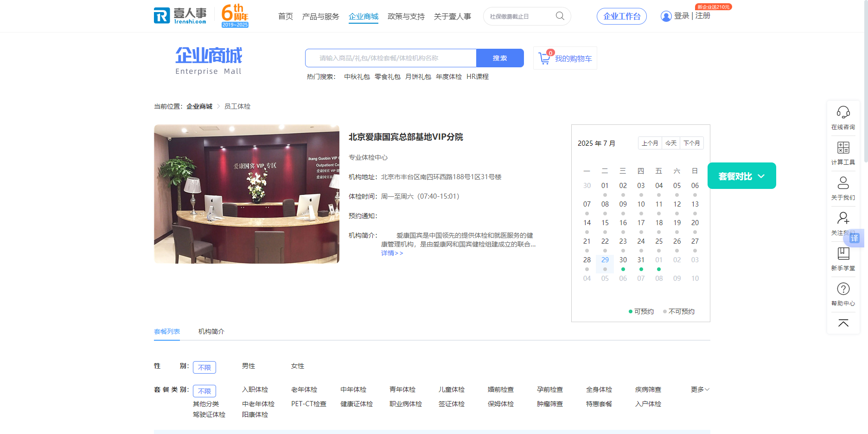This screenshot has width=868, height=434.
Task: Switch to 机构简介 tab
Action: point(211,331)
